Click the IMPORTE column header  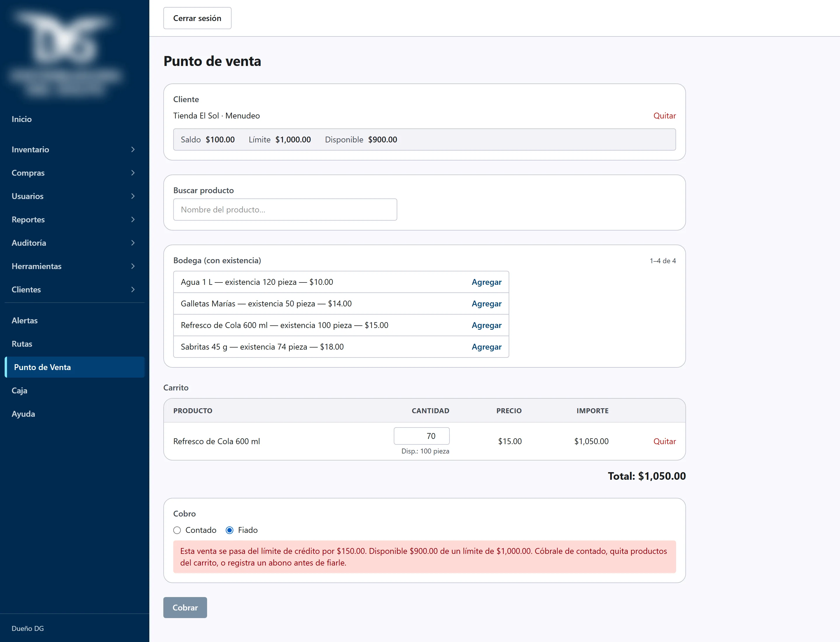click(592, 410)
